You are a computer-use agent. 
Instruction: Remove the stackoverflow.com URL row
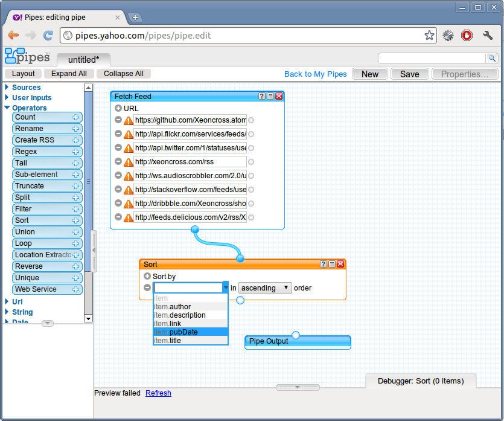click(x=118, y=189)
